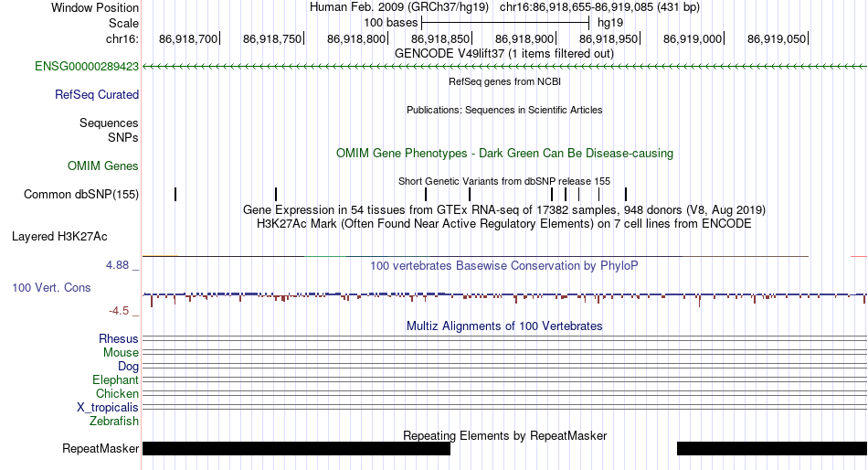The image size is (868, 470).
Task: Click the Layered H3K27Ac track label
Action: tap(59, 237)
